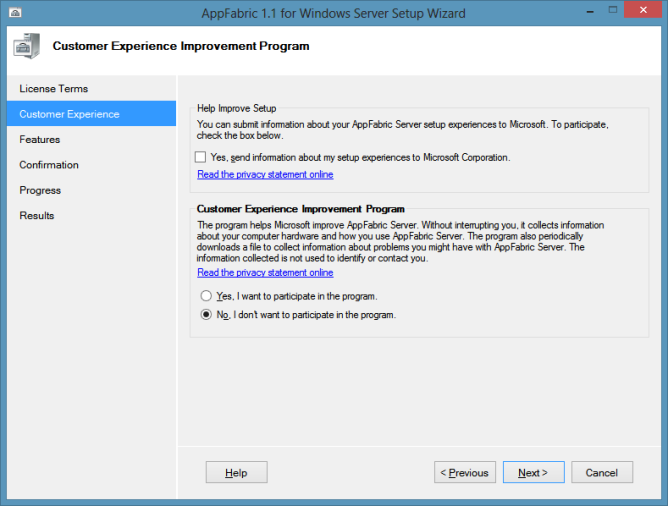
Task: Enable sending setup experiences to Microsoft checkbox
Action: click(202, 158)
